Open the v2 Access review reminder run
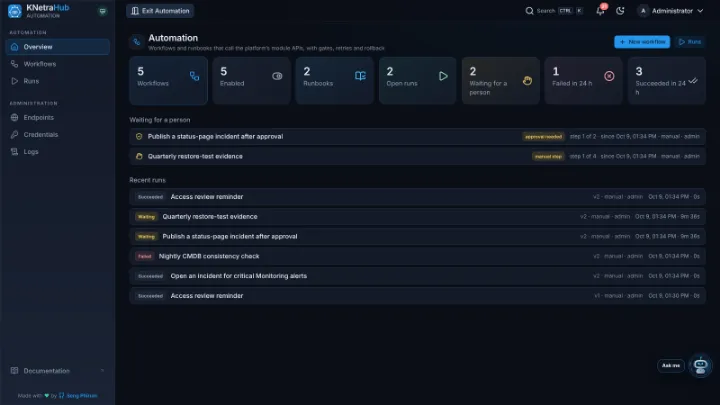720x405 pixels. (417, 197)
